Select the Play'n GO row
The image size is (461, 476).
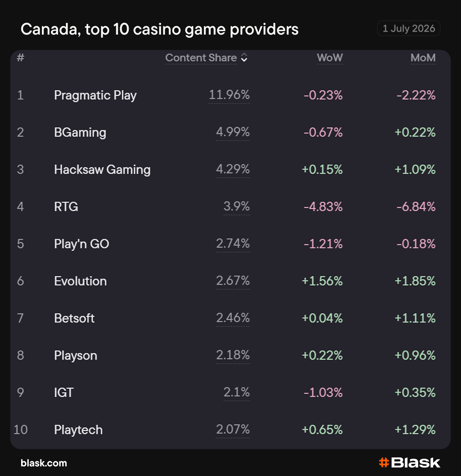[230, 244]
